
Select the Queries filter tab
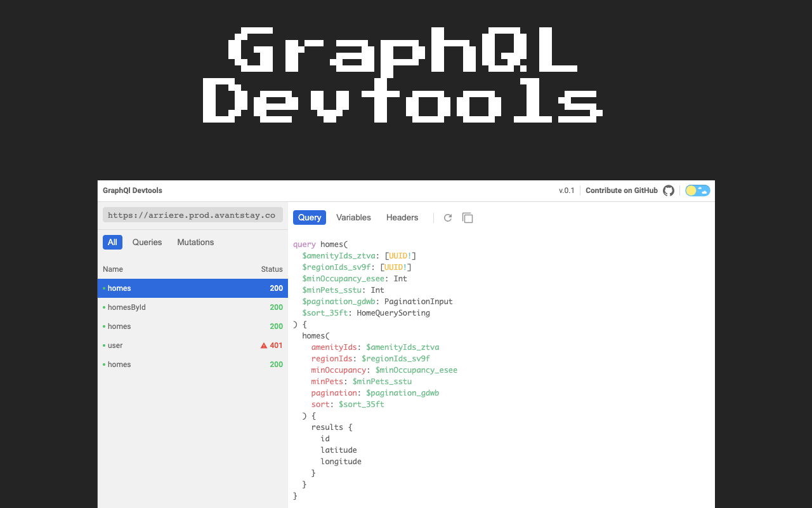[147, 242]
